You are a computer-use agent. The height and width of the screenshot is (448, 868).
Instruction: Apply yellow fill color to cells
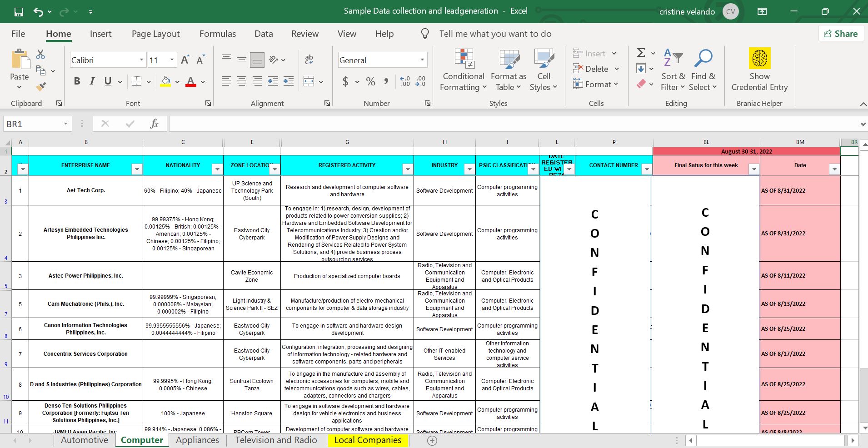[x=165, y=82]
